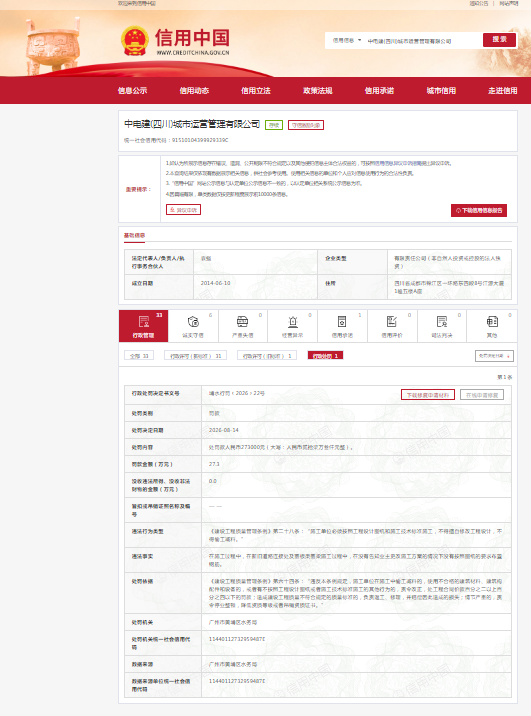Screen dimensions: 531x716
Task: Select the 行政许可 filter with count 31
Action: [195, 356]
